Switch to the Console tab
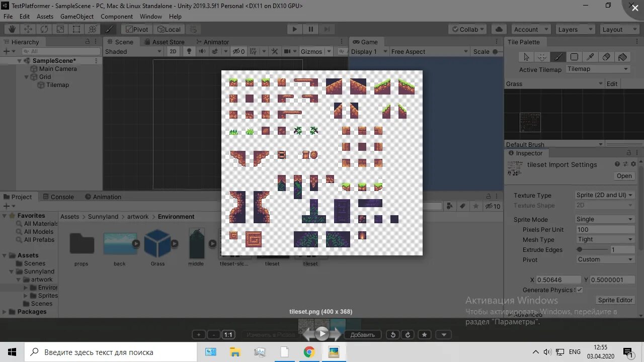This screenshot has width=644, height=362. coord(58,197)
